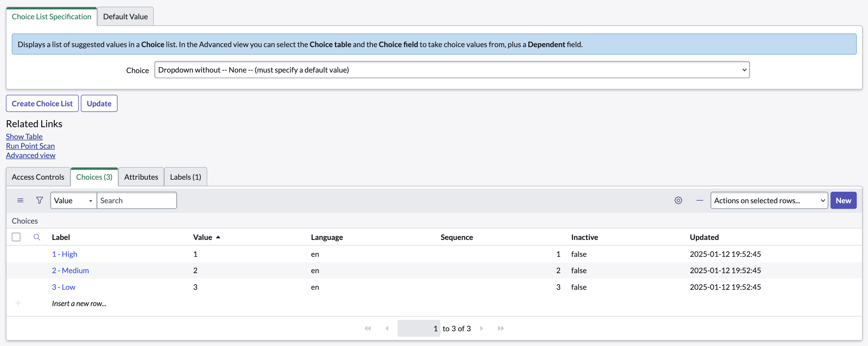Open Actions on selected rows dropdown
Viewport: 868px width, 346px height.
(769, 200)
